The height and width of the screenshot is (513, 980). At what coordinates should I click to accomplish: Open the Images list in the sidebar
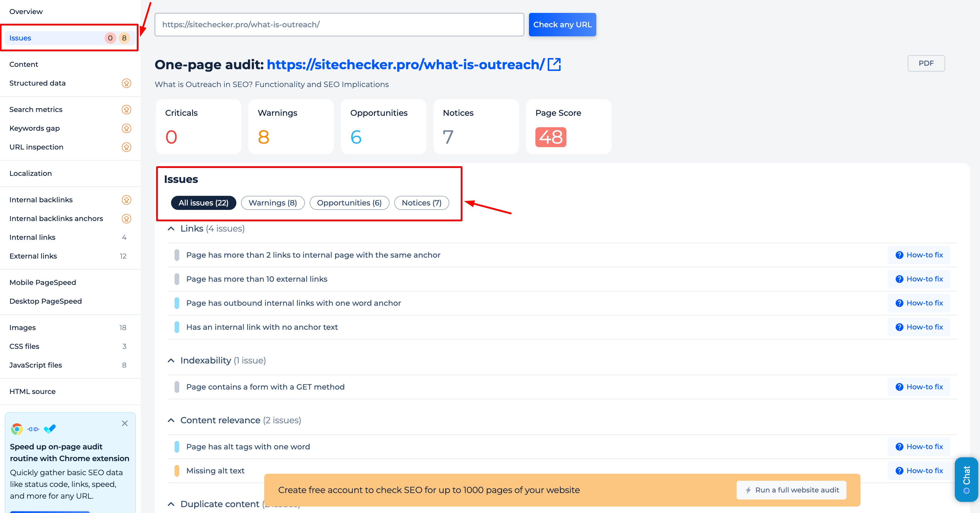click(x=23, y=327)
